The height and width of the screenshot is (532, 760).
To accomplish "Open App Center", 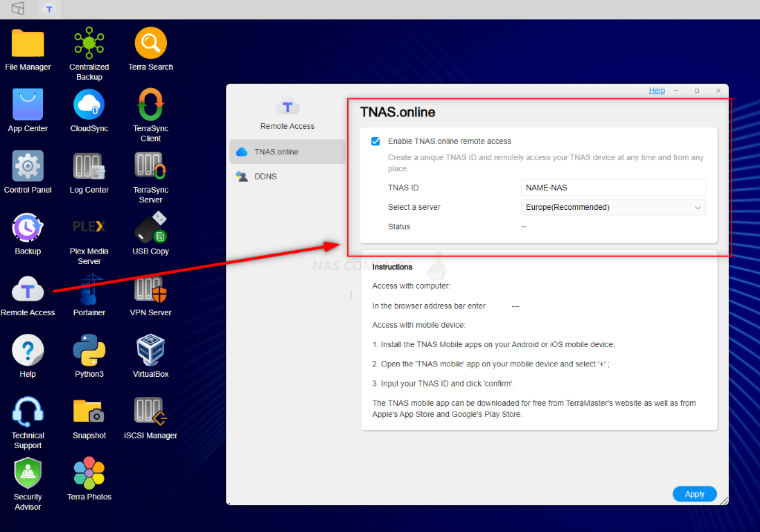I will (28, 104).
